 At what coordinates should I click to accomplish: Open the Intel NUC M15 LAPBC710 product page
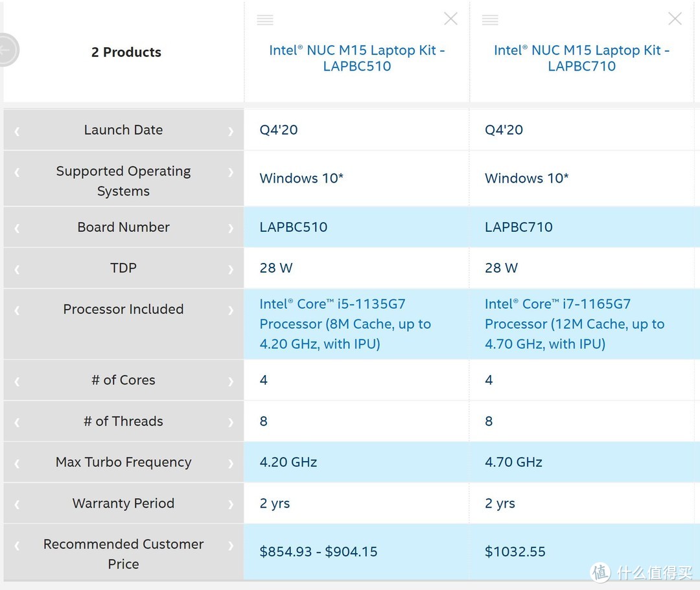pos(581,58)
